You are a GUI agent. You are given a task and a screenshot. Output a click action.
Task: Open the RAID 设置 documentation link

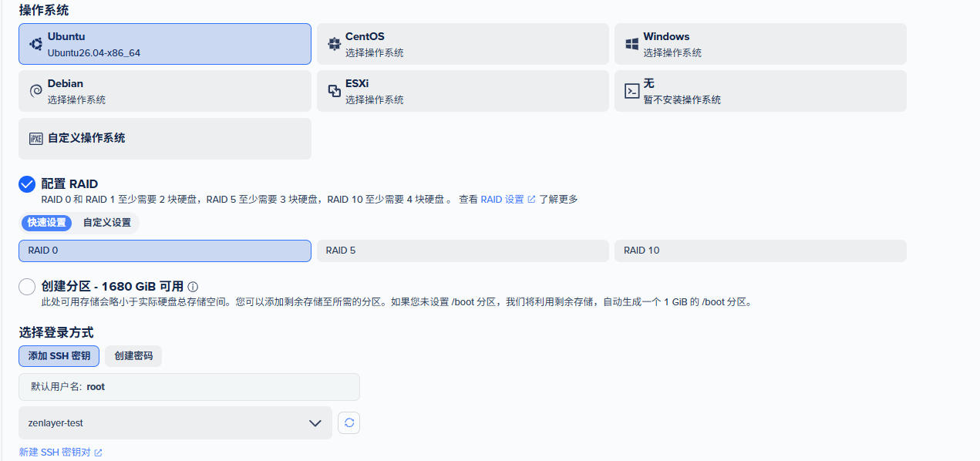503,200
